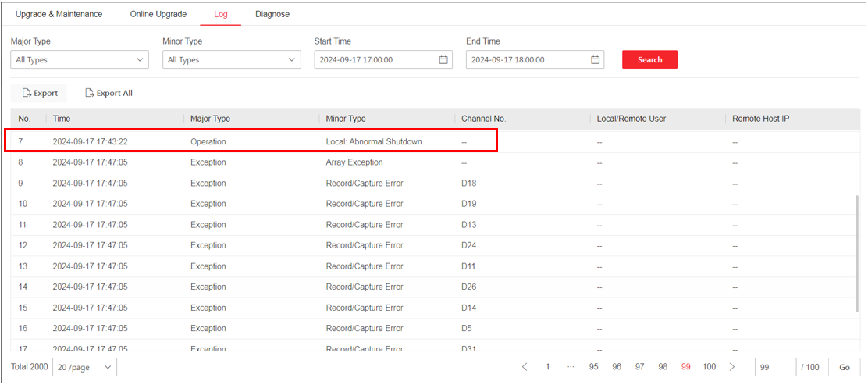This screenshot has width=868, height=385.
Task: Switch to the Upgrade & Maintenance tab
Action: tap(59, 14)
